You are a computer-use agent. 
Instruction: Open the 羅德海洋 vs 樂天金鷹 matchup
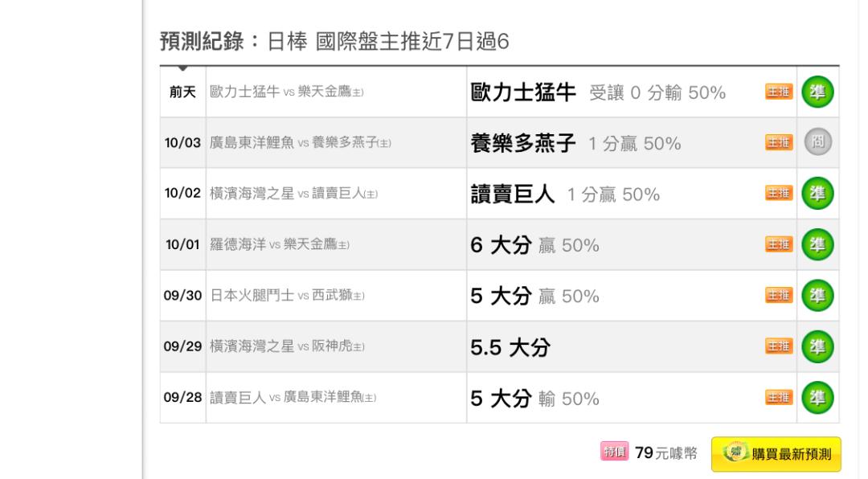pos(280,244)
